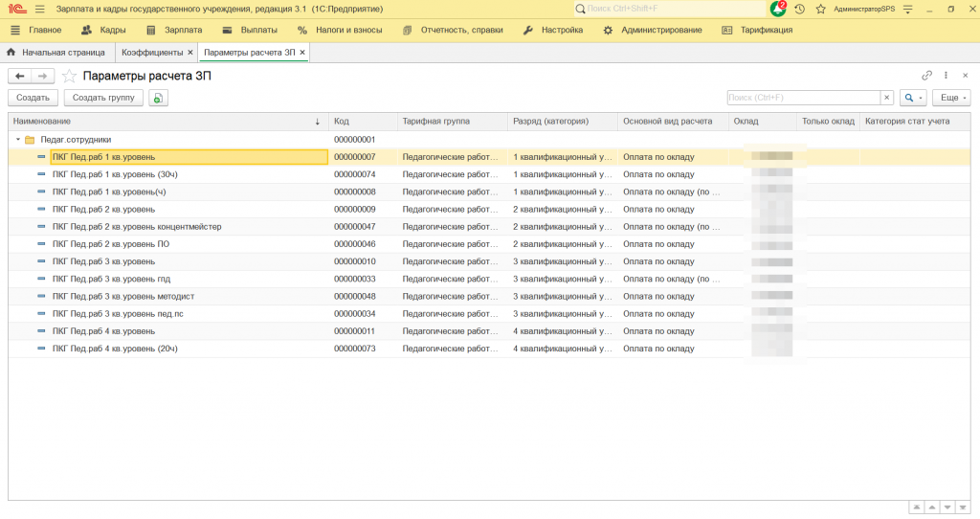The image size is (980, 519).
Task: Click the Оклад column header
Action: tap(763, 122)
